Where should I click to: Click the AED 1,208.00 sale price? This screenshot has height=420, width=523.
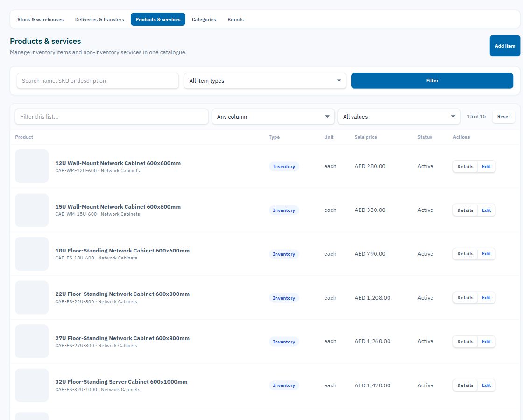point(372,298)
